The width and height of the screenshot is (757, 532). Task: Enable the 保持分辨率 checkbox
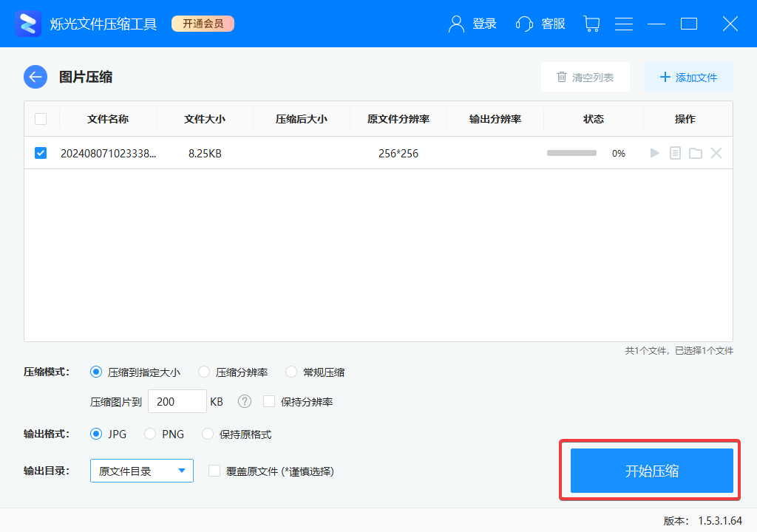click(x=269, y=401)
